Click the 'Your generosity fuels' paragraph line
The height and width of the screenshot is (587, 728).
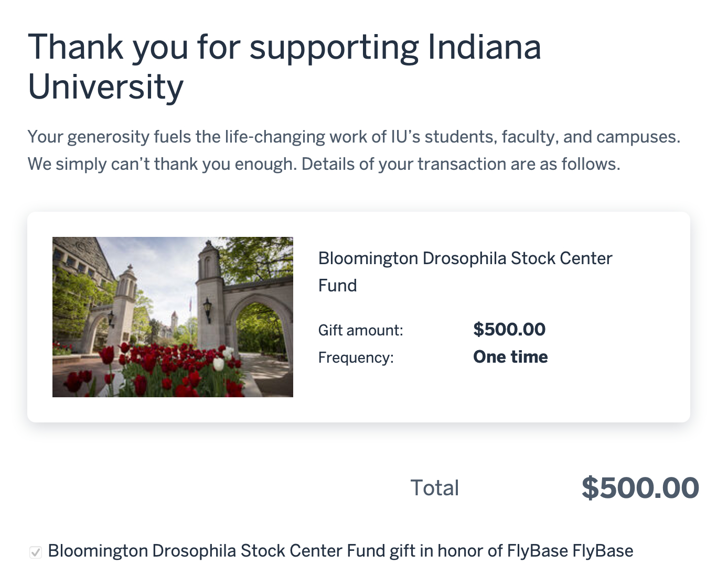[x=354, y=137]
